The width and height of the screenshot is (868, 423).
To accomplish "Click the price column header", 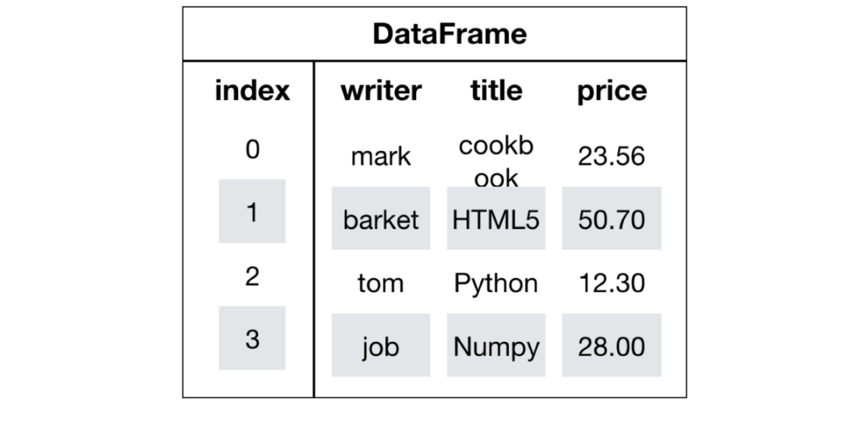I will [611, 91].
